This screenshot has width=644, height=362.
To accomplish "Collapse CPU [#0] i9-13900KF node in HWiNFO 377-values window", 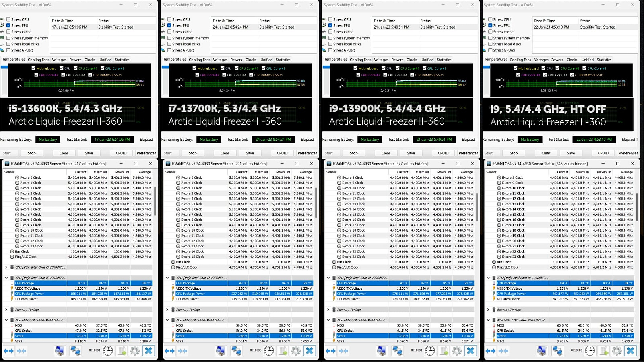I will click(x=328, y=278).
